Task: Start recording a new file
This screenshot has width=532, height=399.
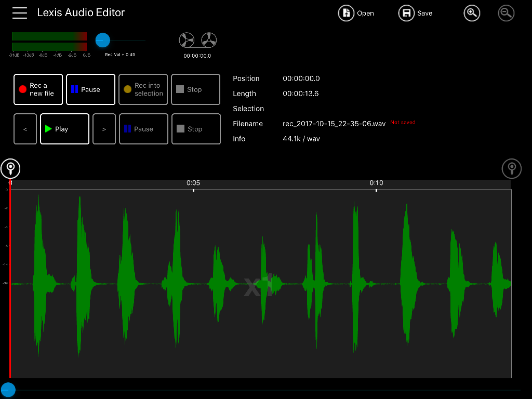Action: tap(38, 89)
